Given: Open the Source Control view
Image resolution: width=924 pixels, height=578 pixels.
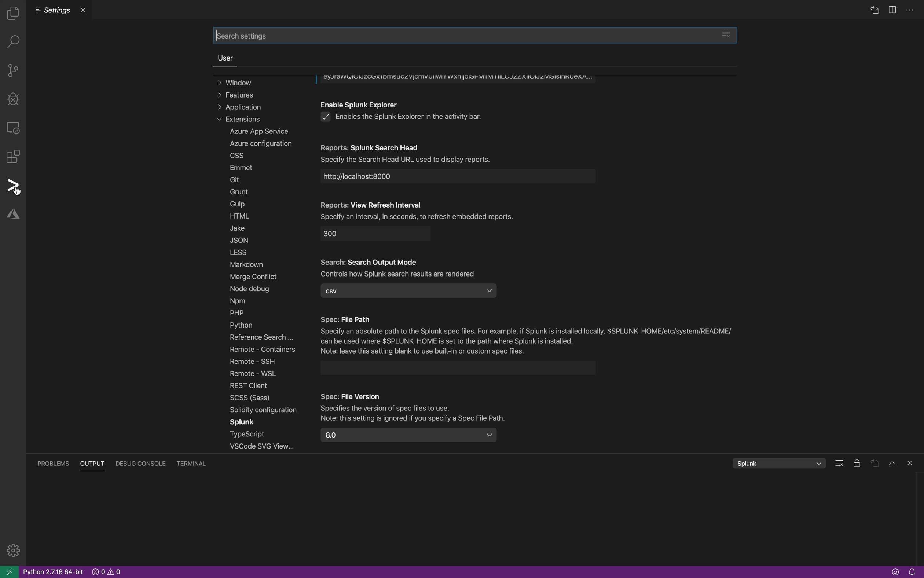Looking at the screenshot, I should tap(13, 70).
